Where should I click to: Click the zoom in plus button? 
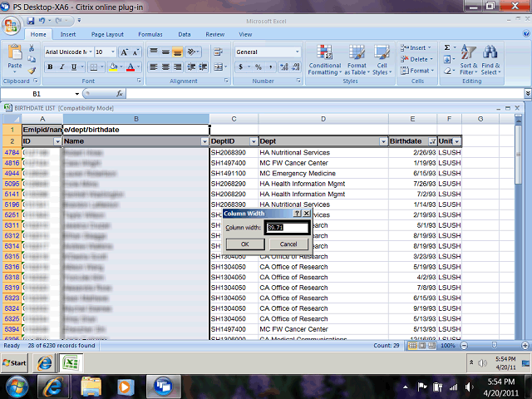(525, 346)
